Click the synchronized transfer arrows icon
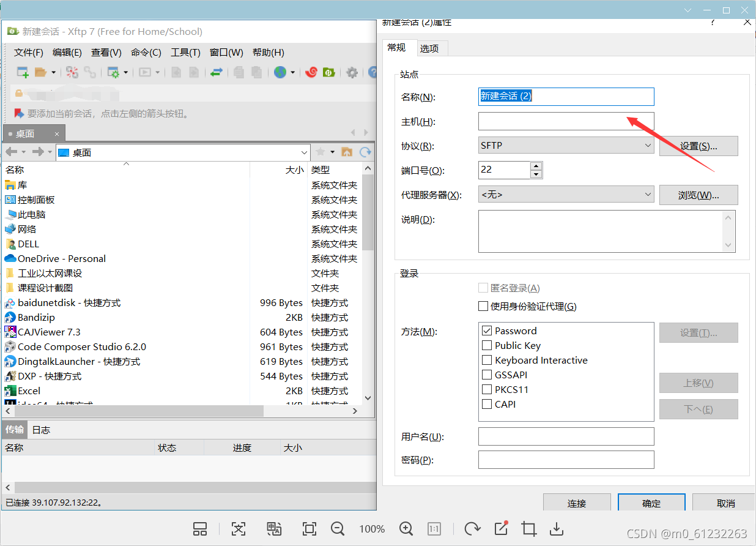The image size is (756, 546). [x=217, y=72]
